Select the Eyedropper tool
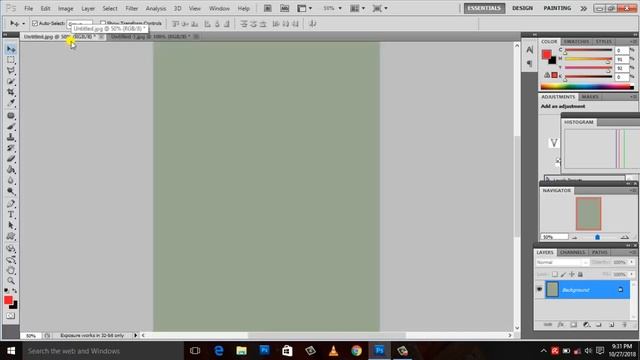Screen dimensions: 640x360 pyautogui.click(x=11, y=102)
